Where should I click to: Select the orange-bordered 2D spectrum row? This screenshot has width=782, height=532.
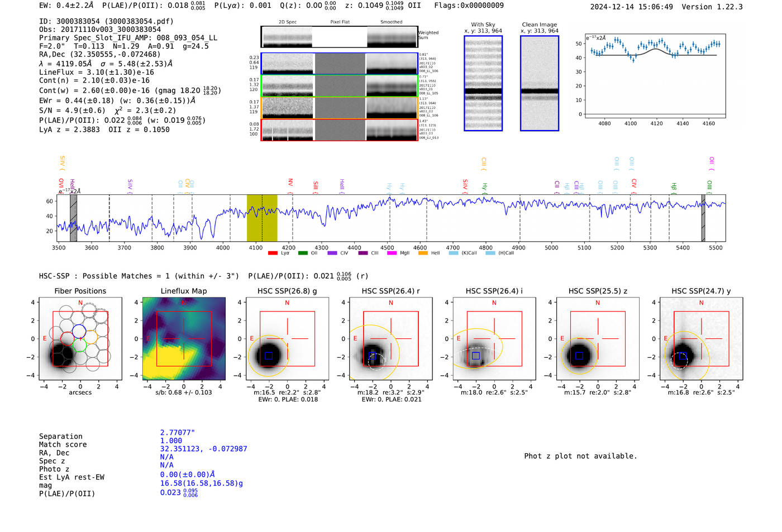click(339, 108)
